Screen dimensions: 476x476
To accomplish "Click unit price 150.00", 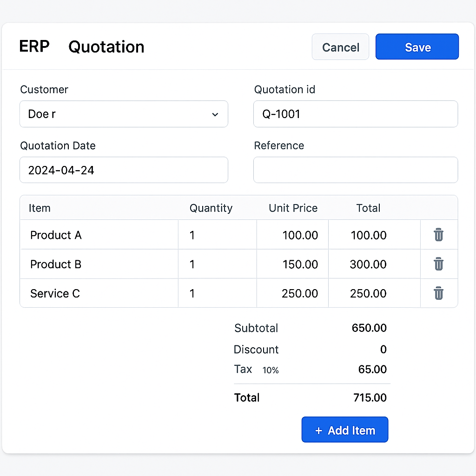I will [x=300, y=264].
